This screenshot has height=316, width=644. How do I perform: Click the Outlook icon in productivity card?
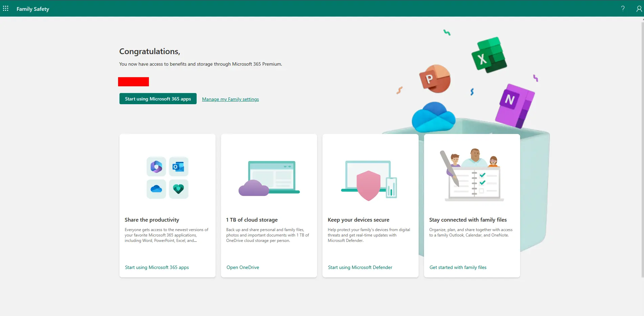[179, 166]
